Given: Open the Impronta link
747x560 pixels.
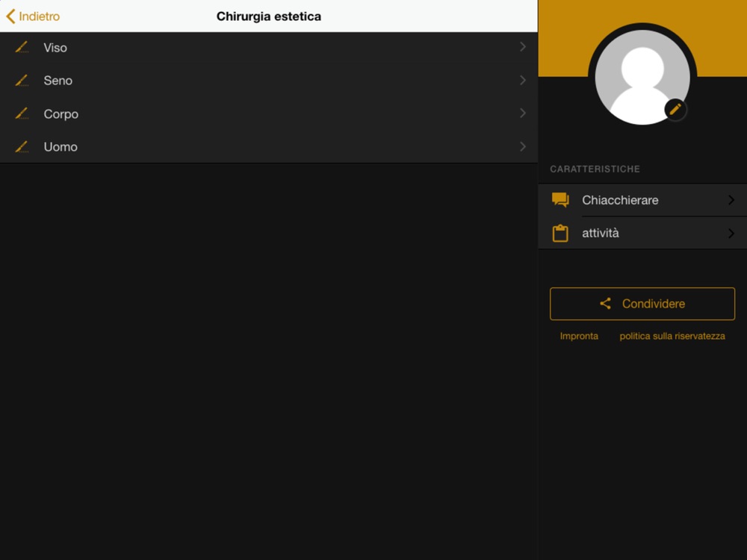Looking at the screenshot, I should [579, 336].
